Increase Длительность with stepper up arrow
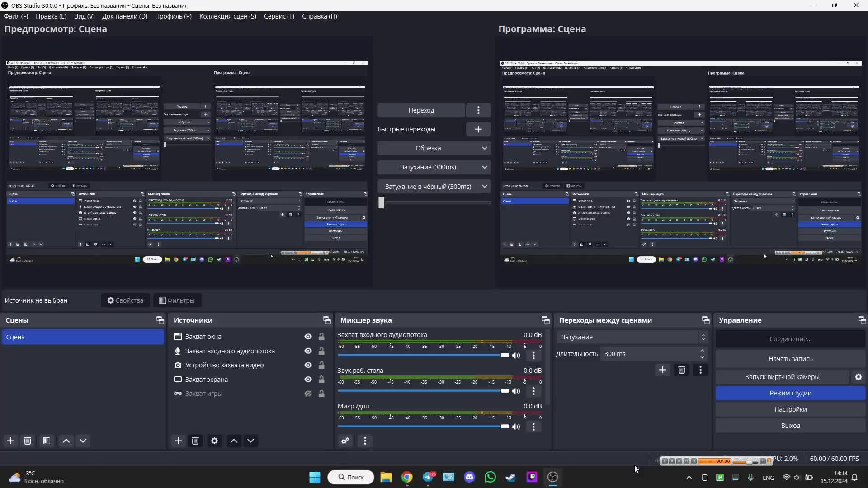Image resolution: width=868 pixels, height=488 pixels. [x=702, y=351]
